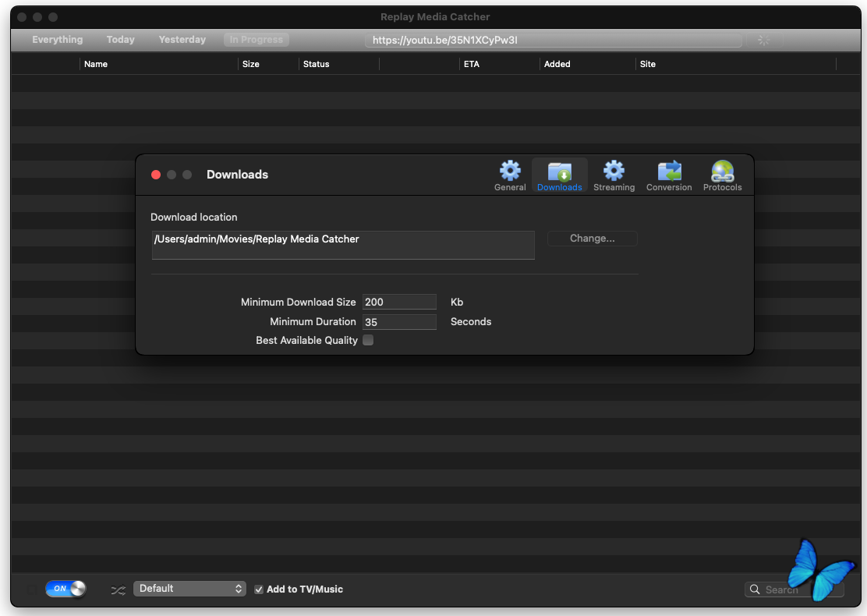Turn off the ON monitoring switch
The image size is (867, 616).
(x=65, y=589)
